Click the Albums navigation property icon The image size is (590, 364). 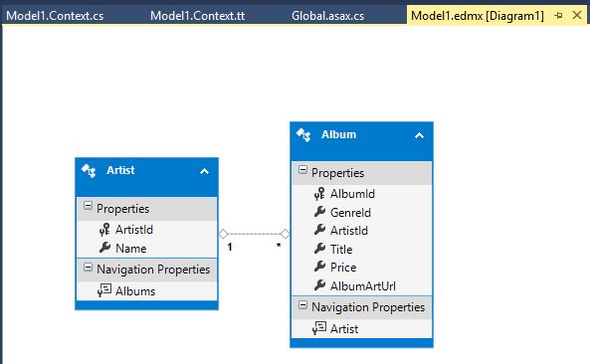(104, 290)
